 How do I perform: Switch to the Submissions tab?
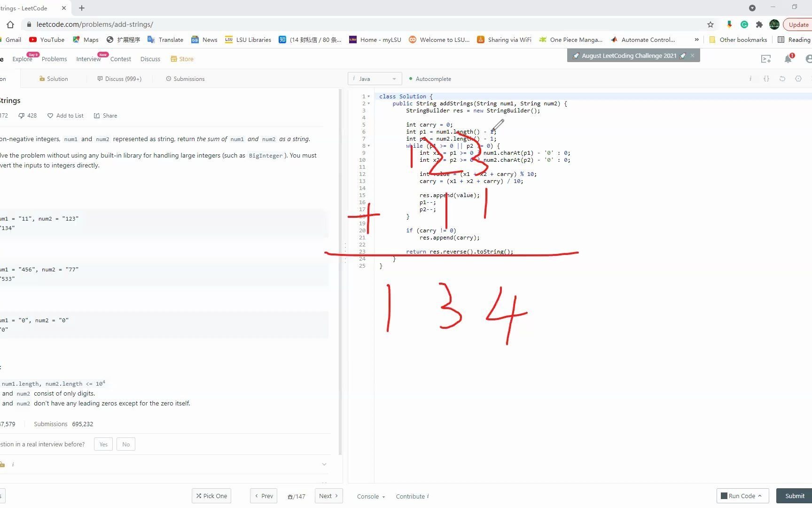pos(185,79)
